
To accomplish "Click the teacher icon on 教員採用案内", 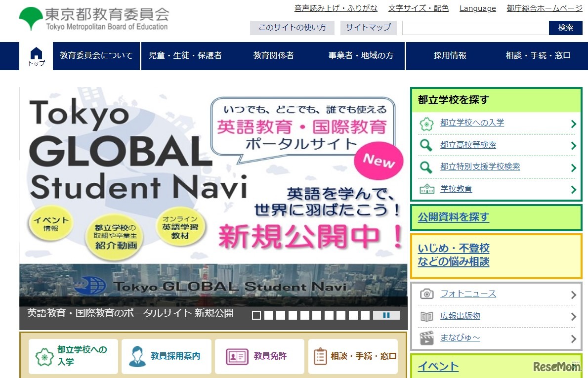I will click(137, 356).
